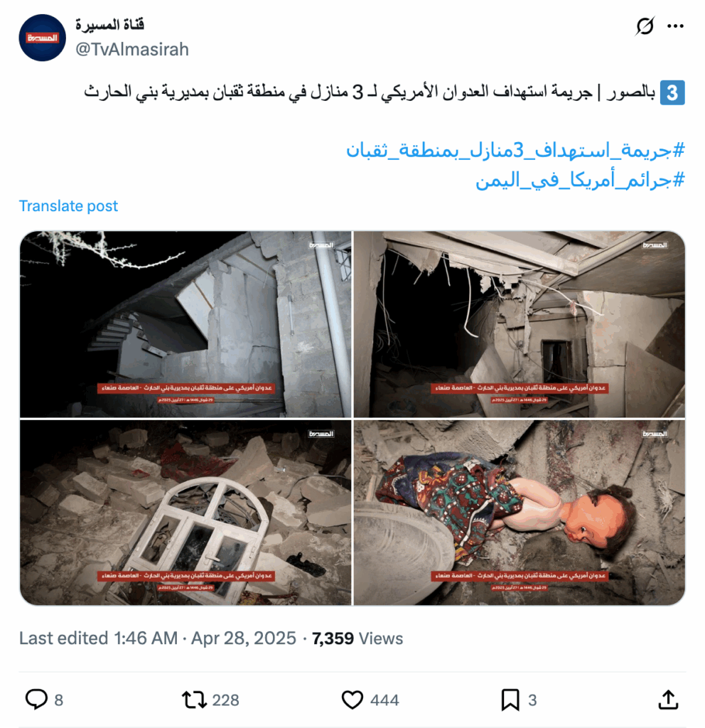
Task: Click the Arabic channel display name
Action: [110, 23]
